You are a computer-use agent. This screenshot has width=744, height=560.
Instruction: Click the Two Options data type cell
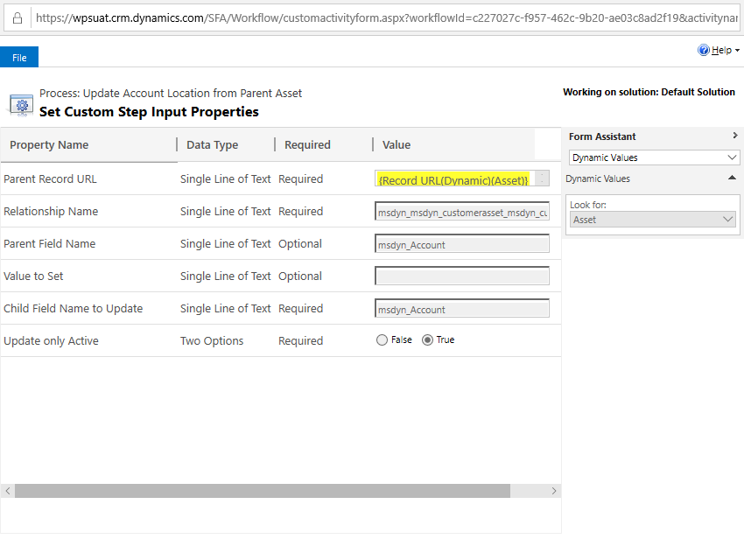[212, 340]
